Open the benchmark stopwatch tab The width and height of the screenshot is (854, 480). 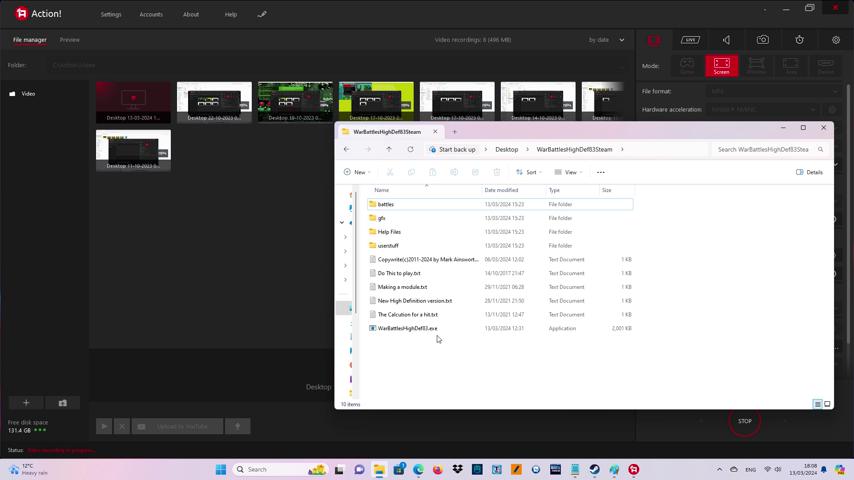click(x=799, y=40)
